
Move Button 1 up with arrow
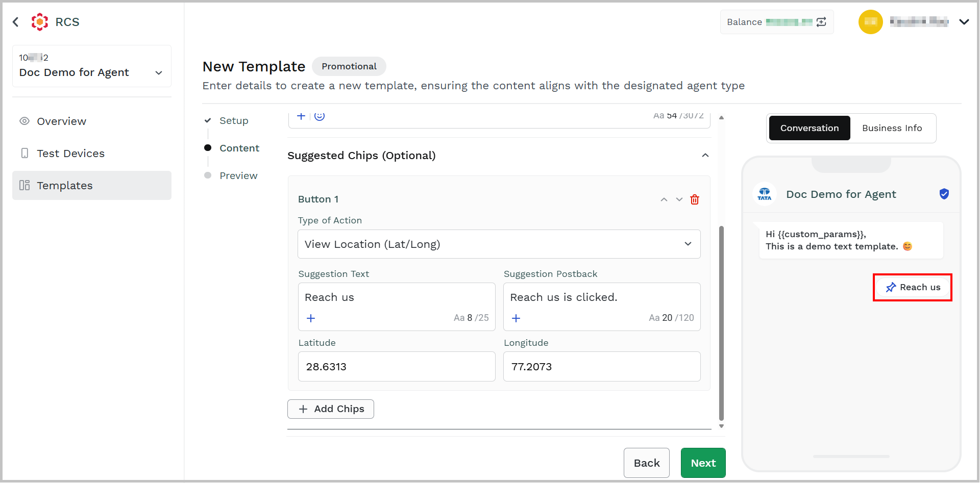click(x=664, y=199)
